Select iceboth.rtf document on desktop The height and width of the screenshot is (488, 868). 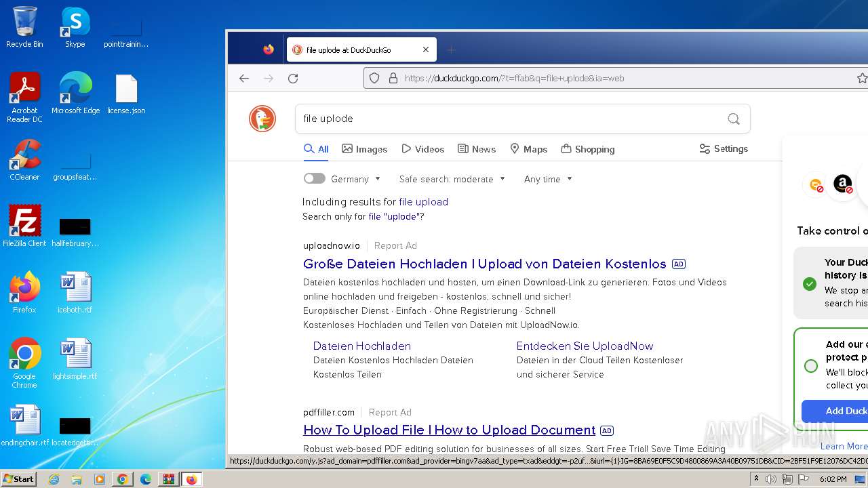[75, 293]
